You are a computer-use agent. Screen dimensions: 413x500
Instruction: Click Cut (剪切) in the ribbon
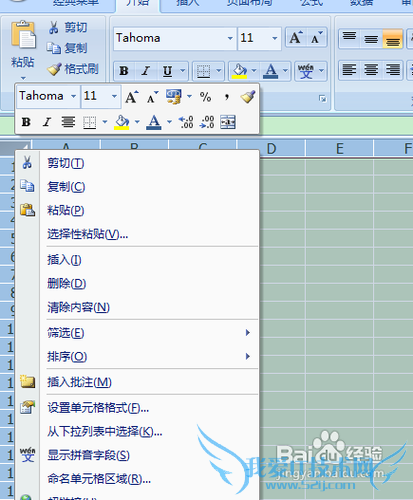(68, 27)
